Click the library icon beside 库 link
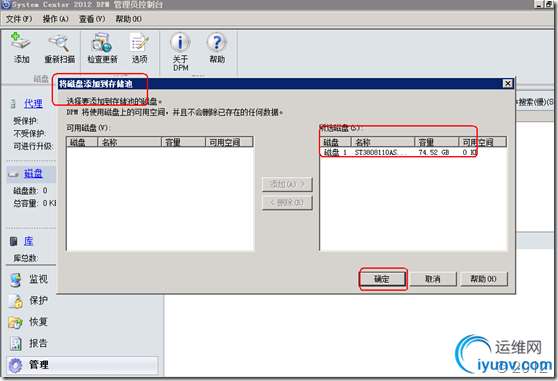558x381 pixels. coord(14,242)
